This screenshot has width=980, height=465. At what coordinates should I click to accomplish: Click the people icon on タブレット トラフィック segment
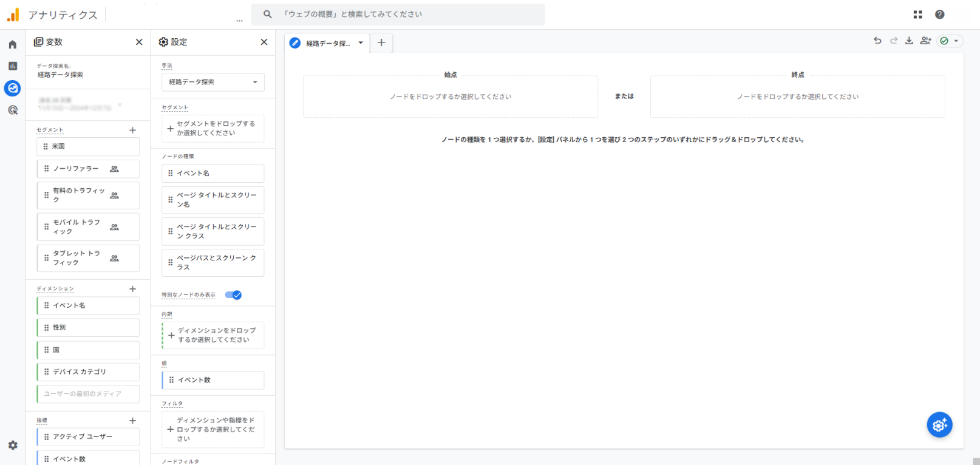coord(114,258)
